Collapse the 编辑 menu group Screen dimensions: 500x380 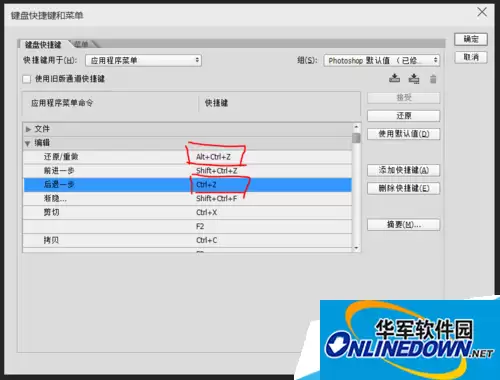(28, 143)
